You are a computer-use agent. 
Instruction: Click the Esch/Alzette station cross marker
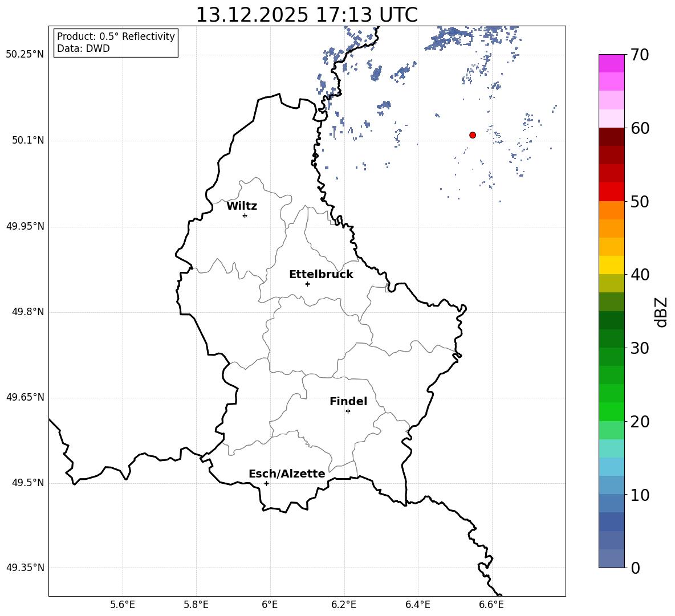[266, 483]
